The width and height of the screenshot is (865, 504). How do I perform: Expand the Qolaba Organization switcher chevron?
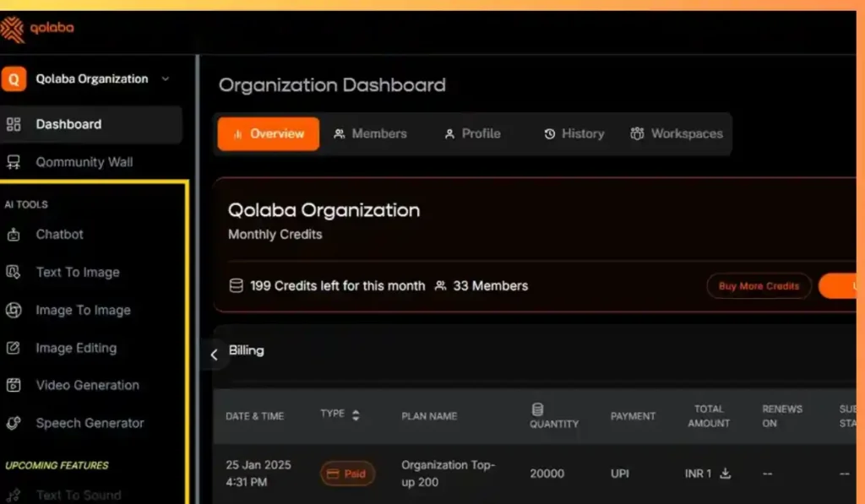click(x=166, y=79)
